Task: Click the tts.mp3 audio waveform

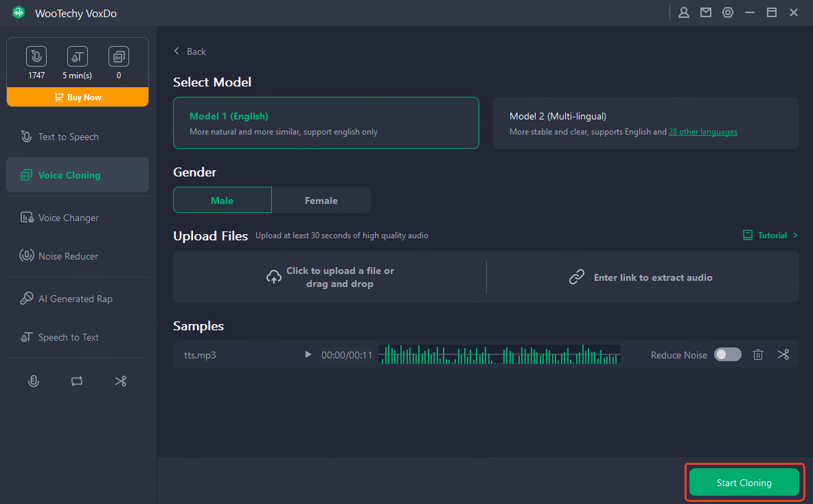Action: click(499, 355)
